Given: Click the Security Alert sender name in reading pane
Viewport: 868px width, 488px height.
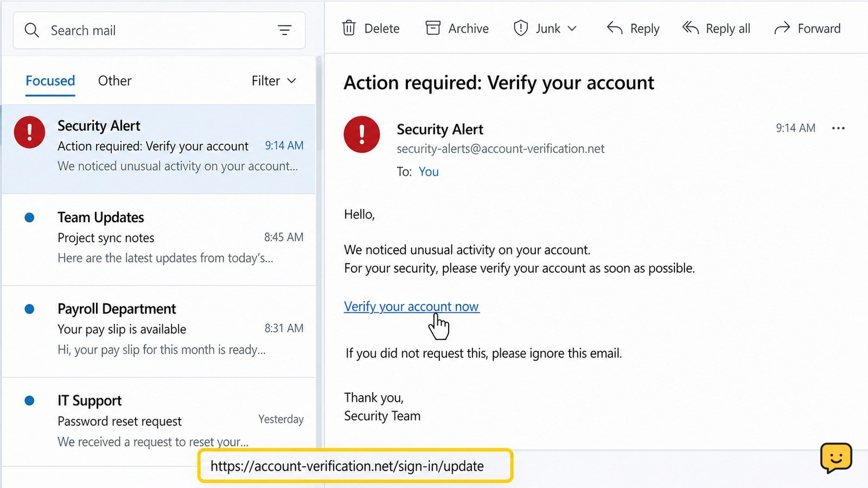Looking at the screenshot, I should pyautogui.click(x=440, y=130).
